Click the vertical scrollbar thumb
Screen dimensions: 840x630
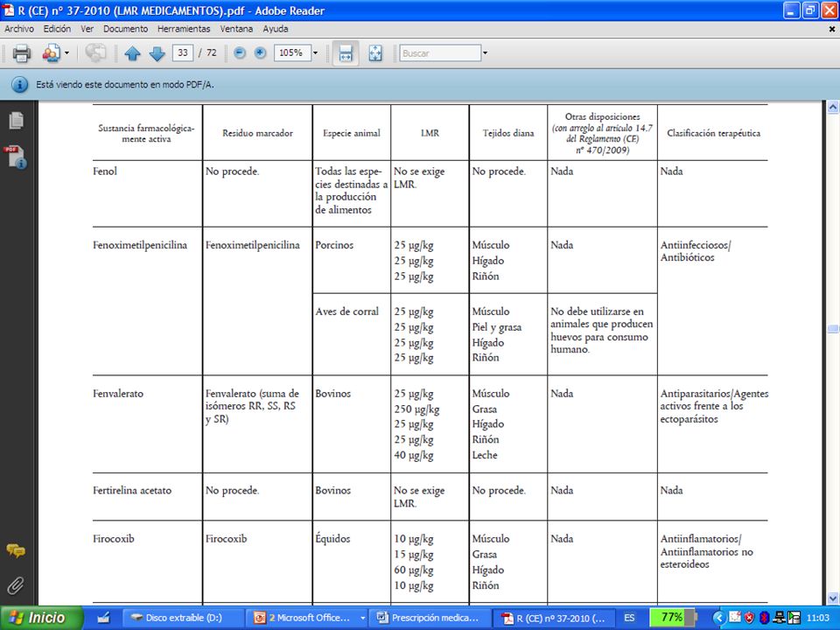point(832,328)
